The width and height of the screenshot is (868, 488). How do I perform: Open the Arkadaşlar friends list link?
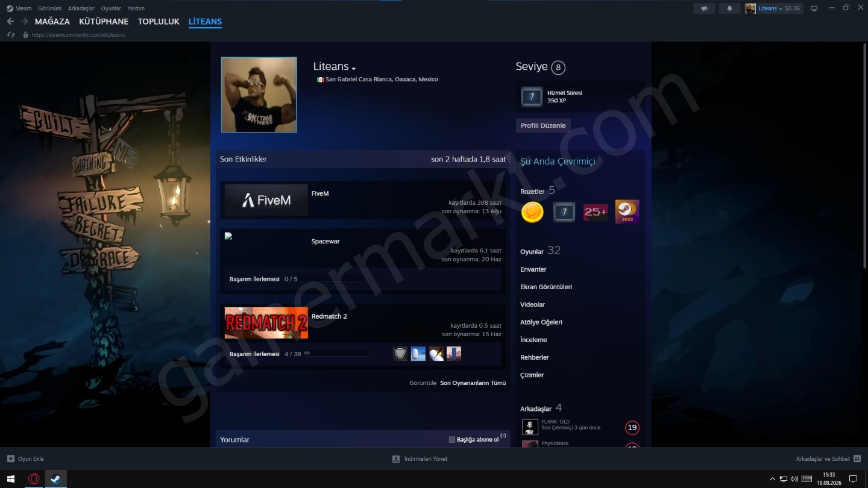coord(536,408)
